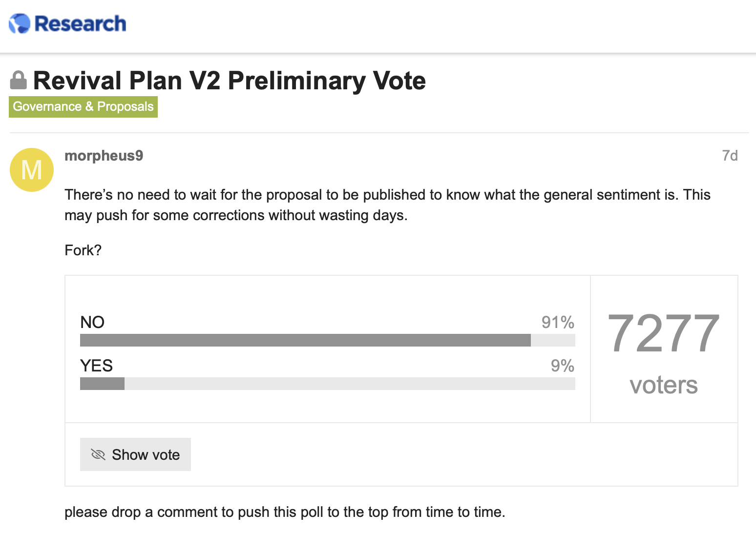The width and height of the screenshot is (756, 533).
Task: Select the YES poll option label
Action: pyautogui.click(x=96, y=366)
